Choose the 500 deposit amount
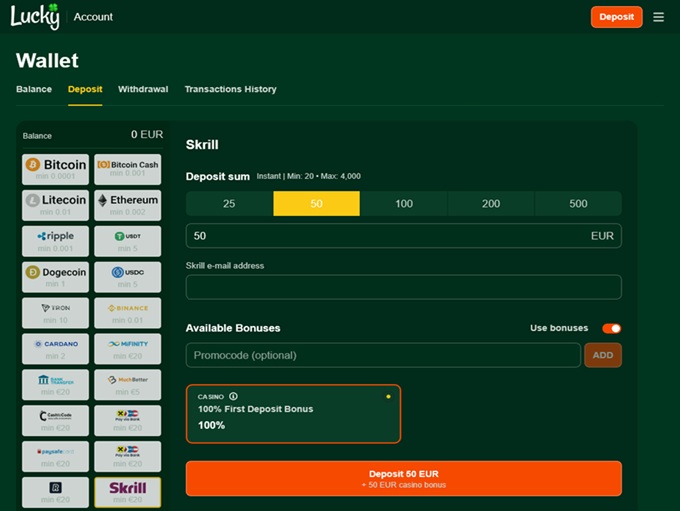The height and width of the screenshot is (511, 680). (x=578, y=204)
